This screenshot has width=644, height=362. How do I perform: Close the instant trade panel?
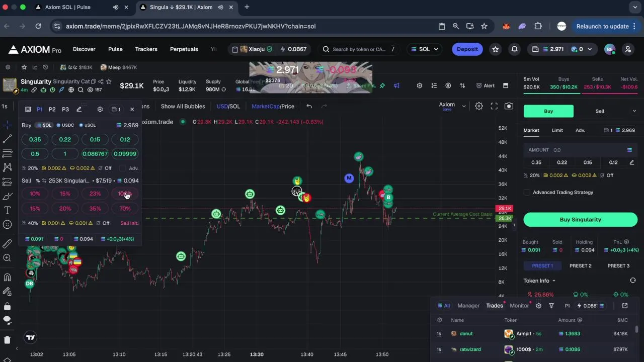(x=132, y=109)
